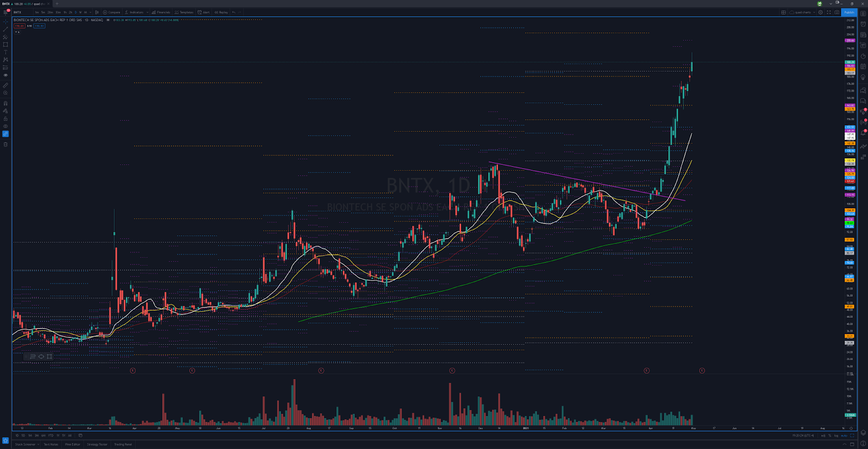Toggle auto scale
This screenshot has height=449, width=868.
click(844, 435)
